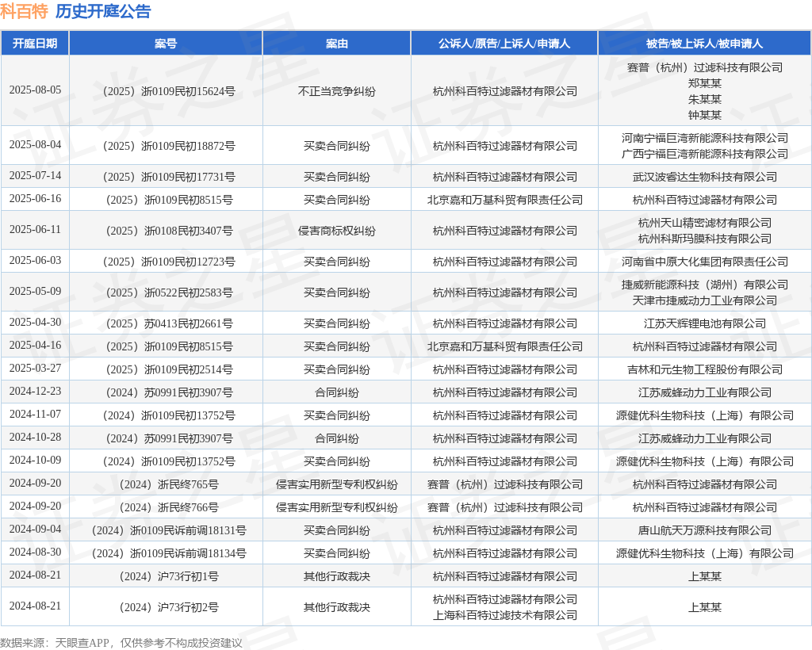The image size is (812, 650).
Task: Click the 科百特 title text
Action: tap(24, 11)
